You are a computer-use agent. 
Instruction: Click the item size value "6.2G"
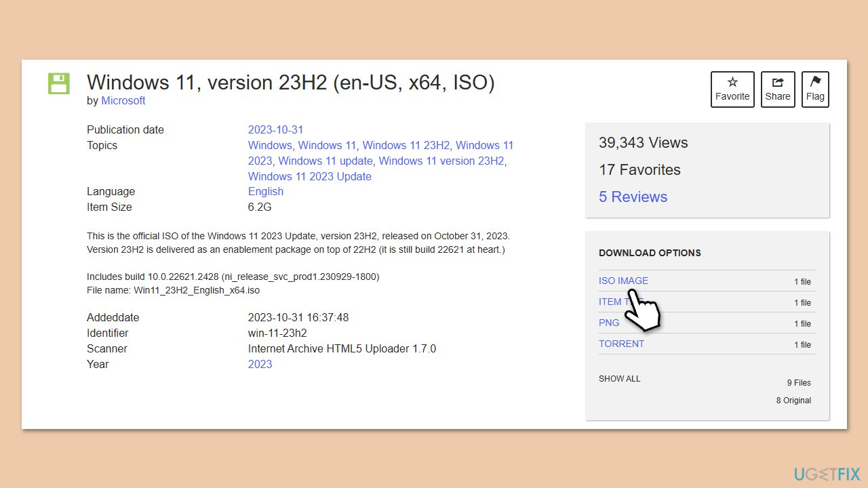[x=260, y=207]
